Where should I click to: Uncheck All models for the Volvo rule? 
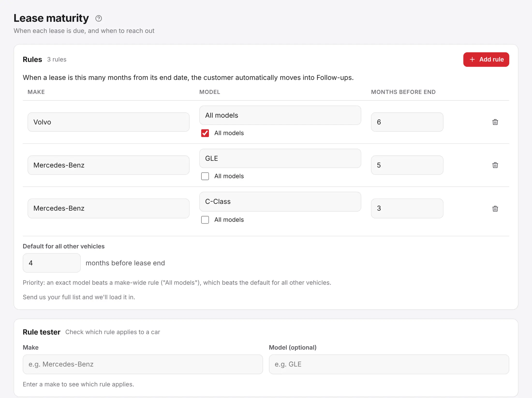205,133
